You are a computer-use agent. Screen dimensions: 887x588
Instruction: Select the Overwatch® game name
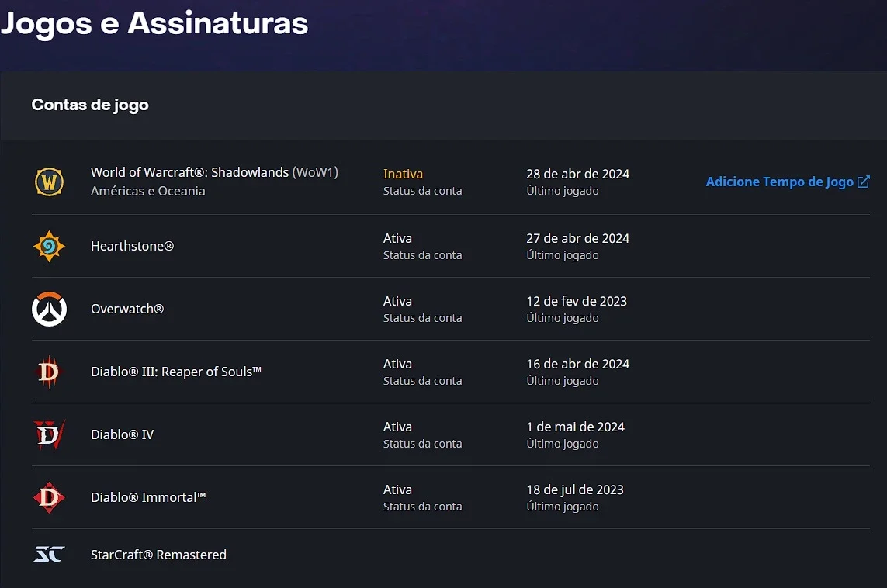click(127, 309)
